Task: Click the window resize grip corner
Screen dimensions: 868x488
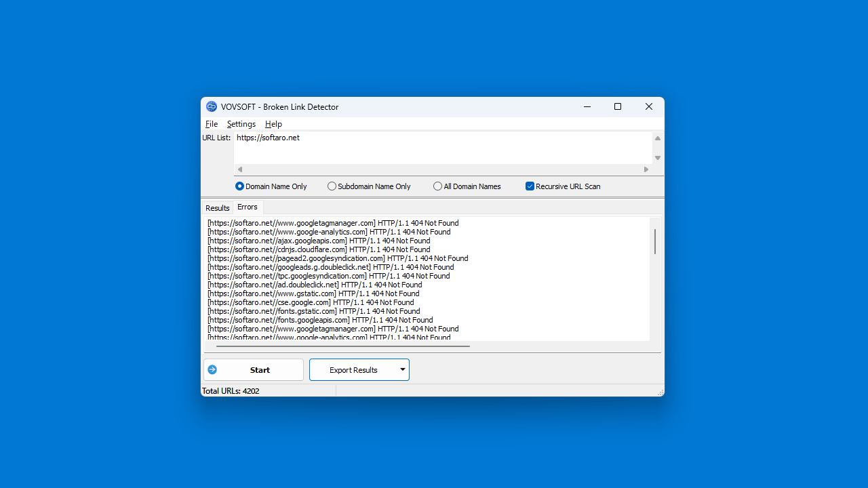Action: [x=660, y=392]
